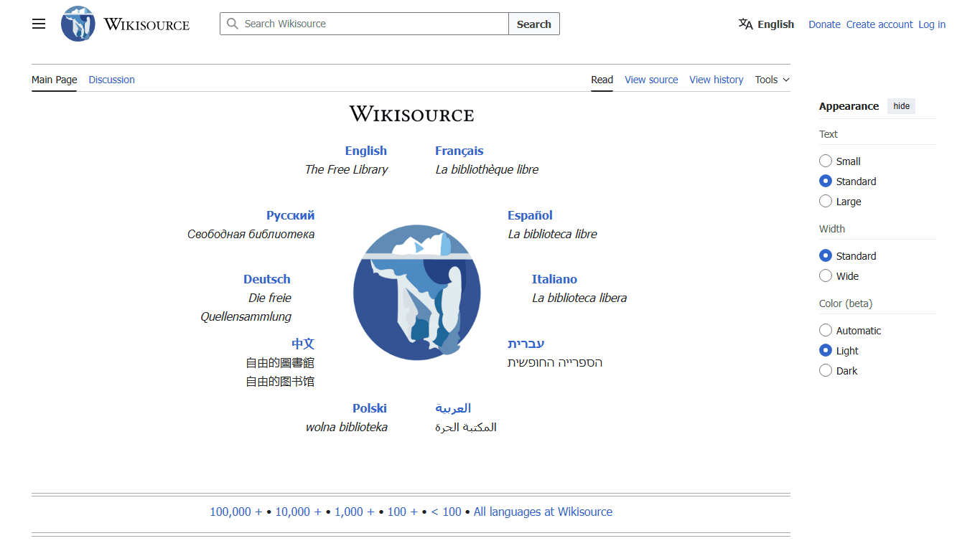Screen dimensions: 980x551
Task: Click the Donate link
Action: point(824,24)
